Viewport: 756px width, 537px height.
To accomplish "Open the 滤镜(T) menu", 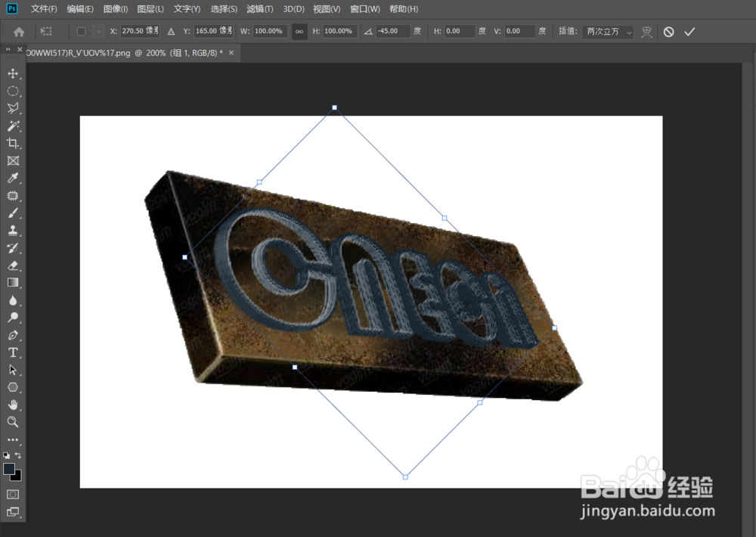I will (260, 8).
